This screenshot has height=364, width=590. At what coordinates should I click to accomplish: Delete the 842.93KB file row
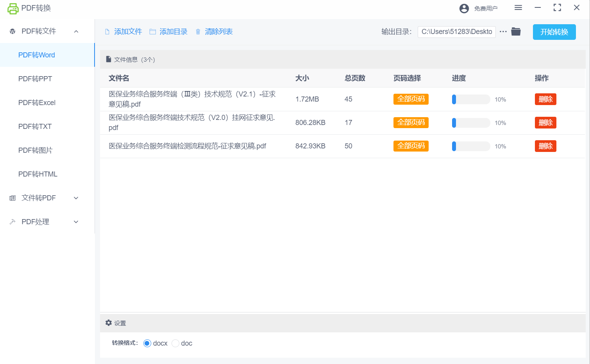[545, 146]
